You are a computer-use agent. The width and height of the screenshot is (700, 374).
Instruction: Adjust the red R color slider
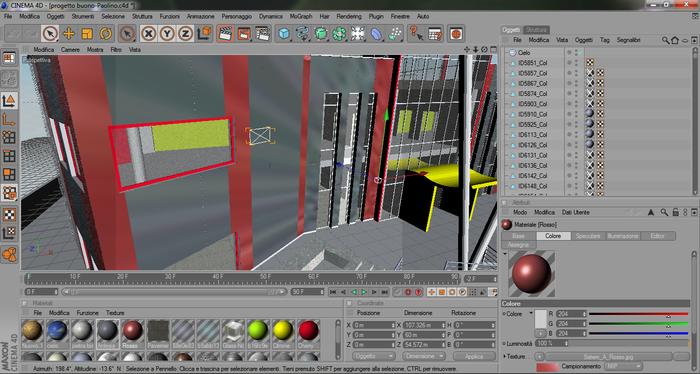click(x=638, y=314)
